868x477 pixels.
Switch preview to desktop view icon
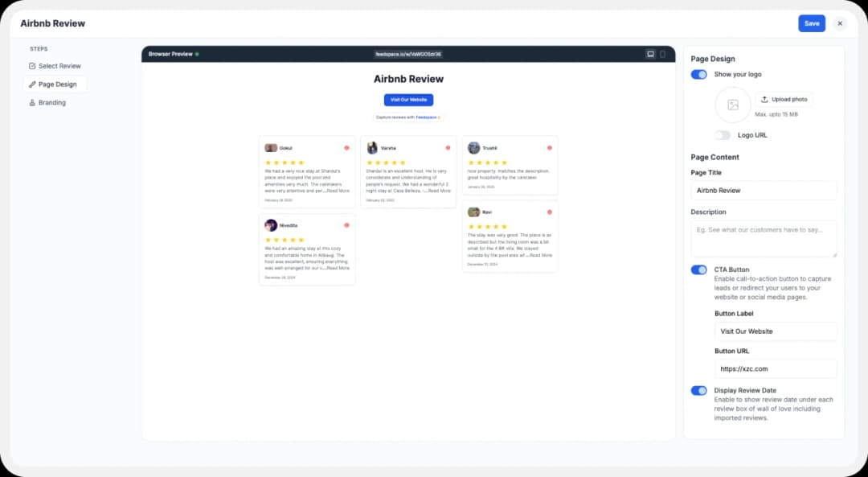click(650, 54)
